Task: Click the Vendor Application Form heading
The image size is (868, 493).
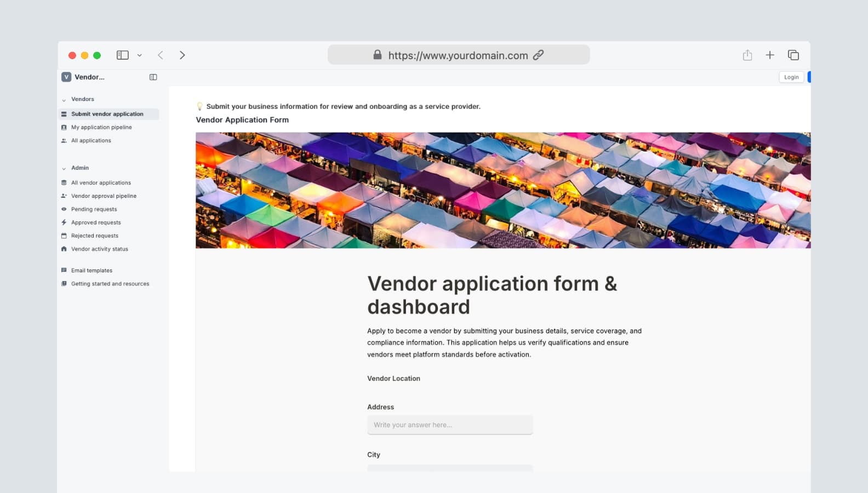Action: pyautogui.click(x=242, y=120)
